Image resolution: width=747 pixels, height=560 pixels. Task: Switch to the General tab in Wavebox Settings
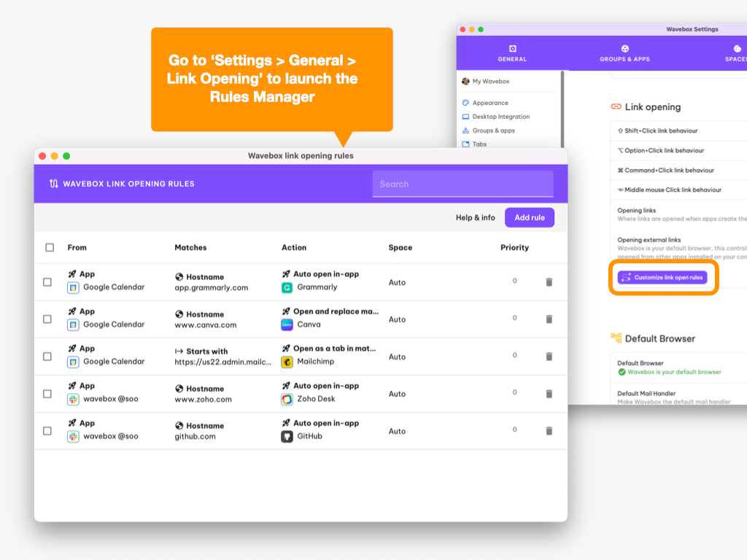click(512, 53)
